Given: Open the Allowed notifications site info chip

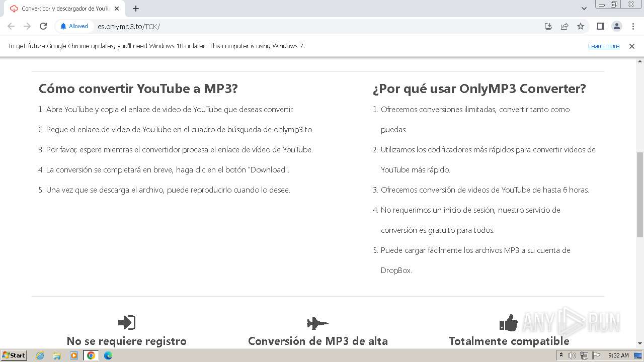Looking at the screenshot, I should point(74,26).
